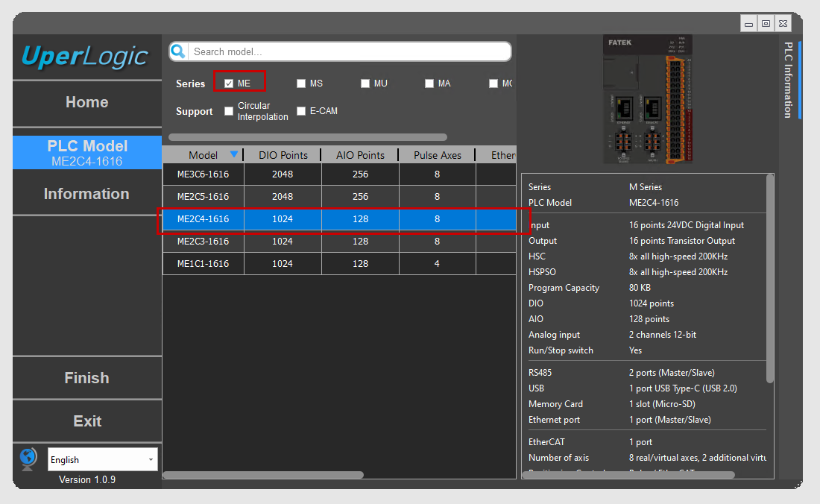The width and height of the screenshot is (820, 504).
Task: Click the Exit button
Action: tap(87, 421)
